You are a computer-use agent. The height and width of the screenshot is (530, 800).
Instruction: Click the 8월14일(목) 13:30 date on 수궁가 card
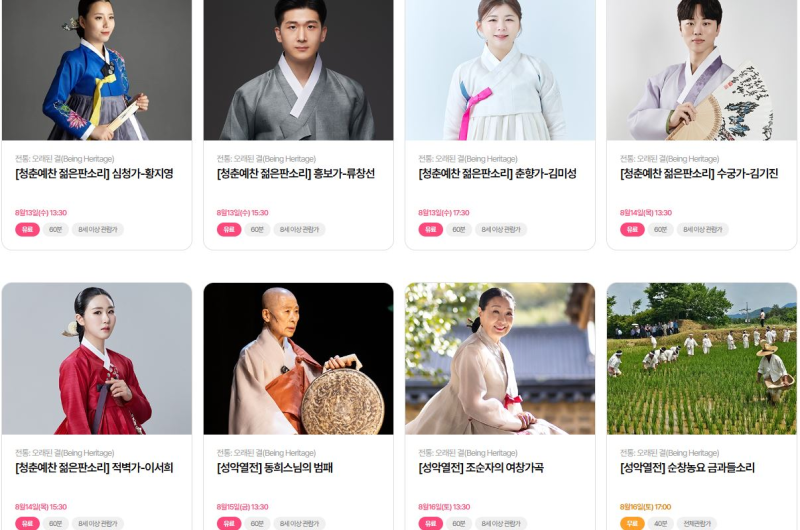click(x=645, y=213)
